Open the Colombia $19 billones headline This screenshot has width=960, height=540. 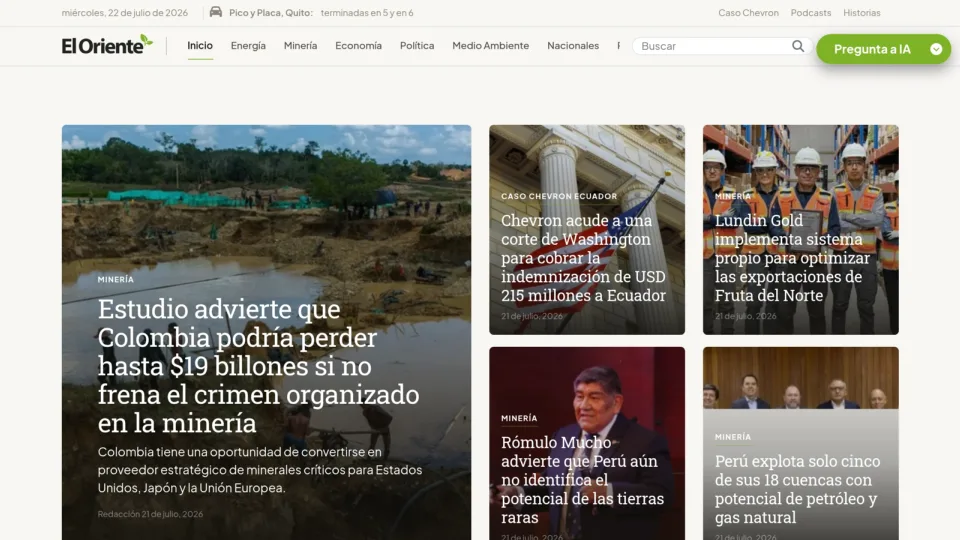[258, 366]
